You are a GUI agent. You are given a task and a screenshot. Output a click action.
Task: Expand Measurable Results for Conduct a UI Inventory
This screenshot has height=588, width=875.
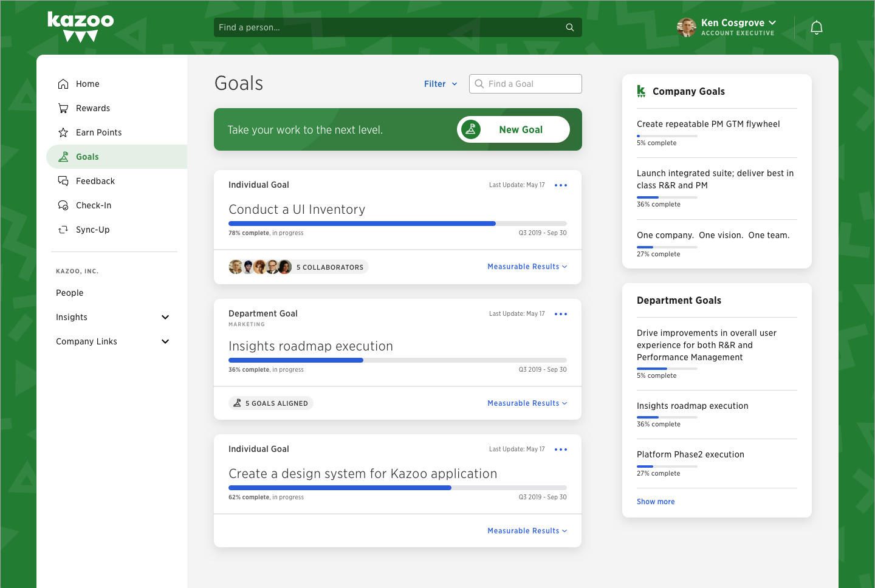[527, 267]
